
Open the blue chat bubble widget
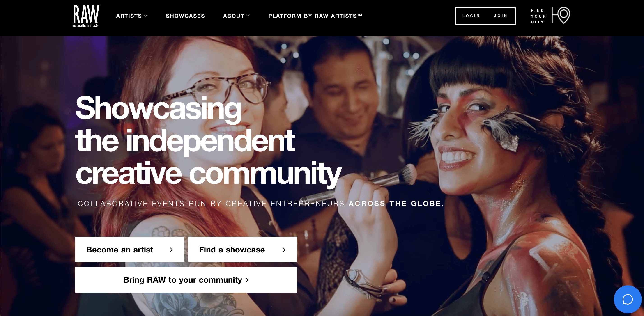pyautogui.click(x=628, y=299)
